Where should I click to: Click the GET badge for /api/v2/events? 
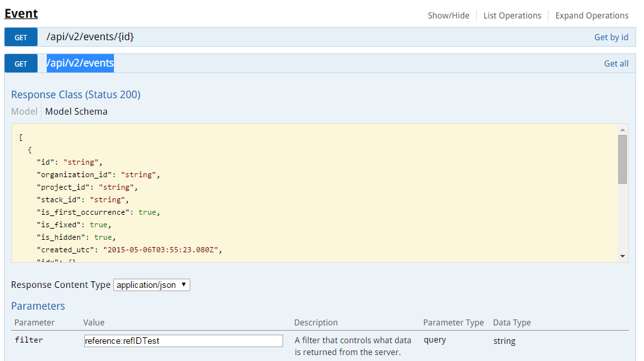point(20,64)
